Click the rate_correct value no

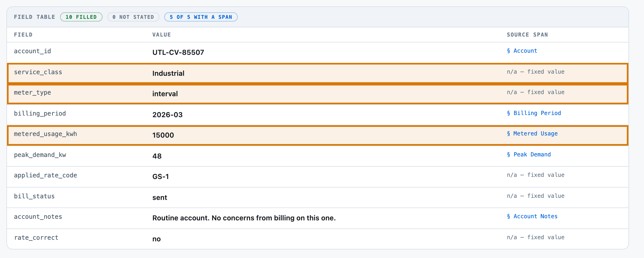pyautogui.click(x=156, y=239)
